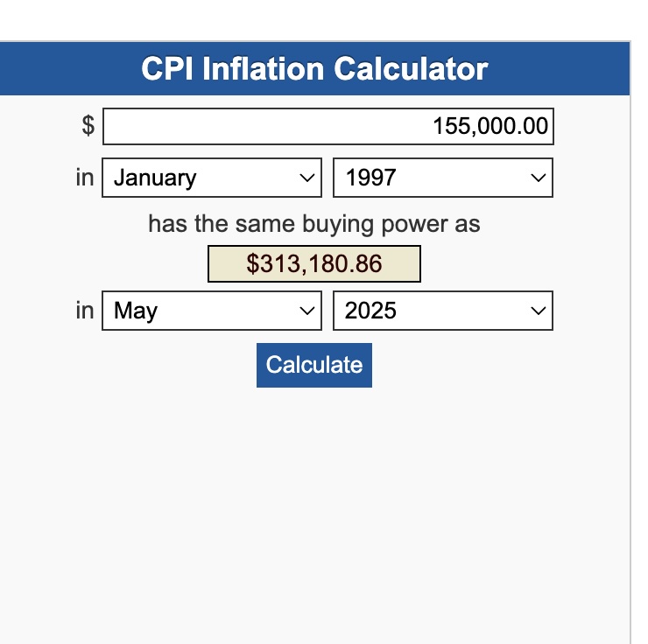
Task: Select the 155,000.00 amount text
Action: [490, 127]
